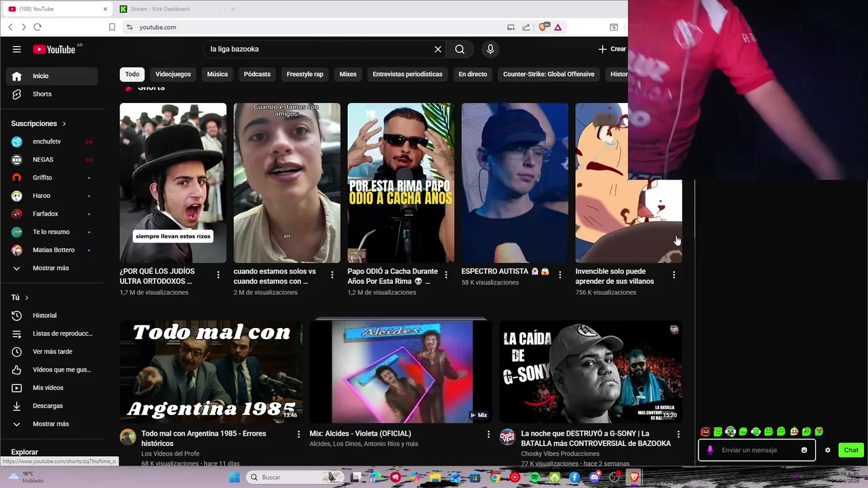Filter by Pódcasts chip
The width and height of the screenshot is (868, 488).
(257, 74)
